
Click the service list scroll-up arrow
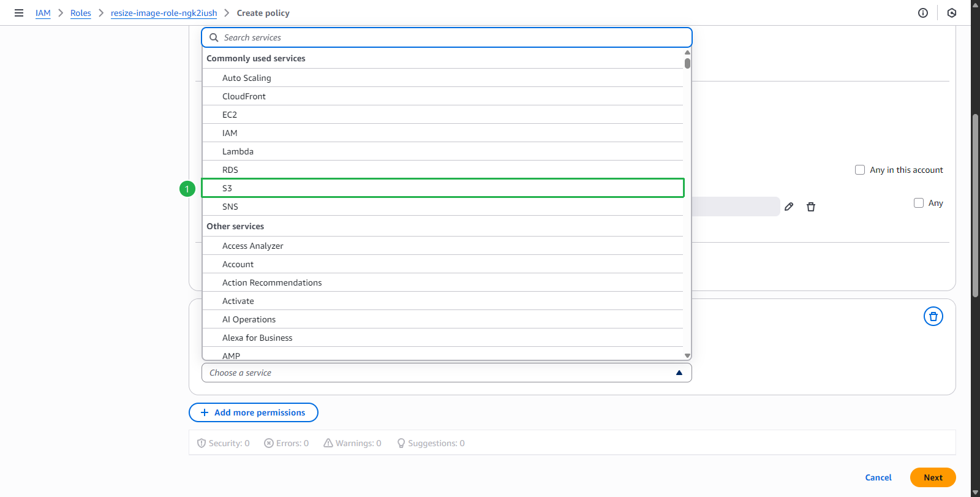tap(688, 53)
